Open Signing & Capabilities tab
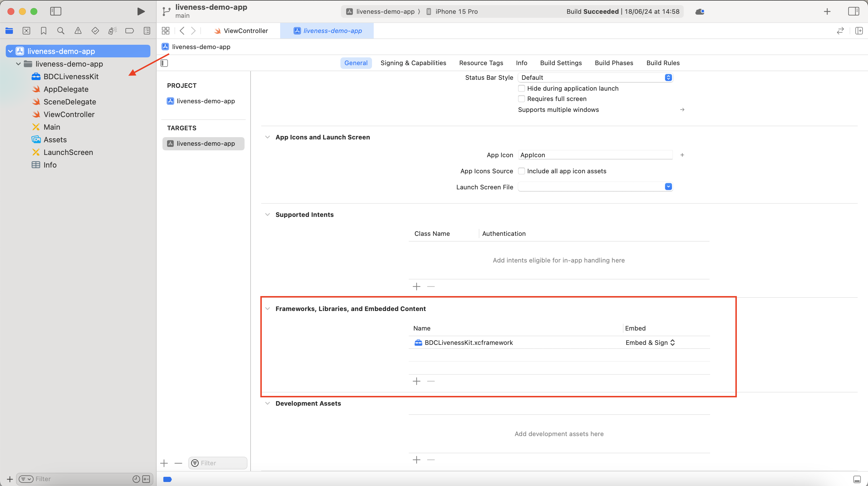The width and height of the screenshot is (868, 486). [413, 63]
